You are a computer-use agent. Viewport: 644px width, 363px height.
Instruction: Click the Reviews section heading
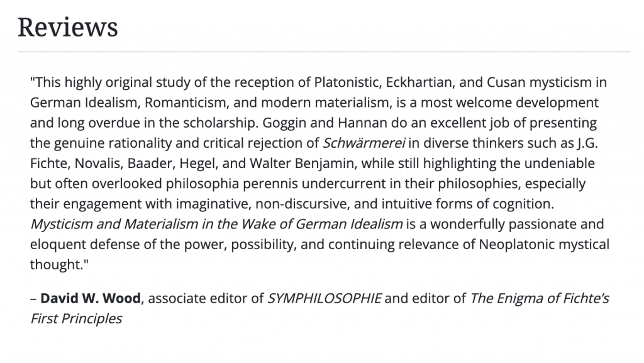click(x=67, y=27)
